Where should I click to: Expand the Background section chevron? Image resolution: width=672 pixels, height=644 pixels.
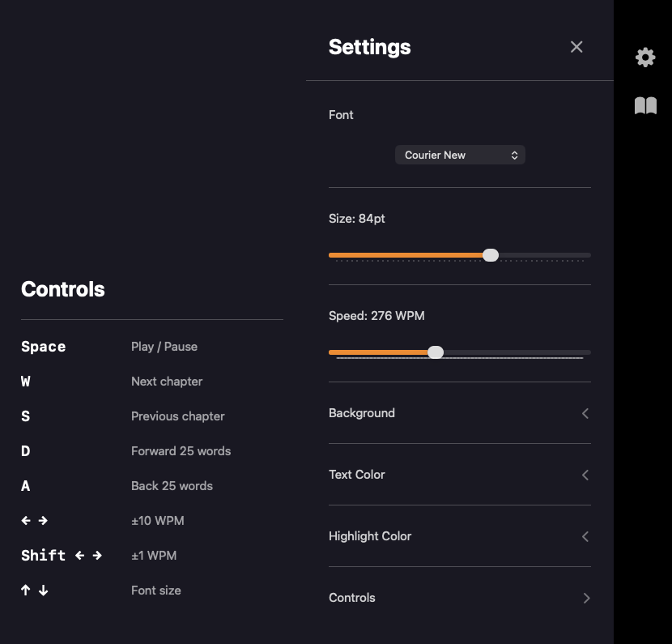[585, 413]
